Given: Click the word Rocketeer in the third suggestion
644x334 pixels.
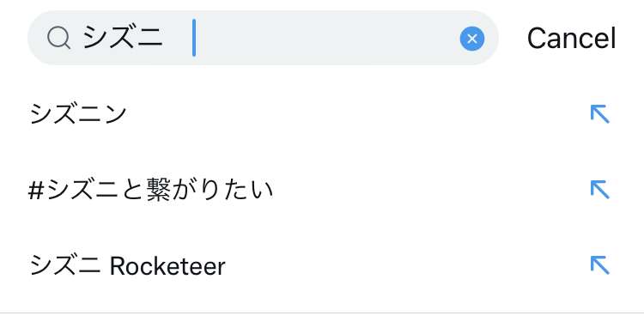Looking at the screenshot, I should 167,266.
